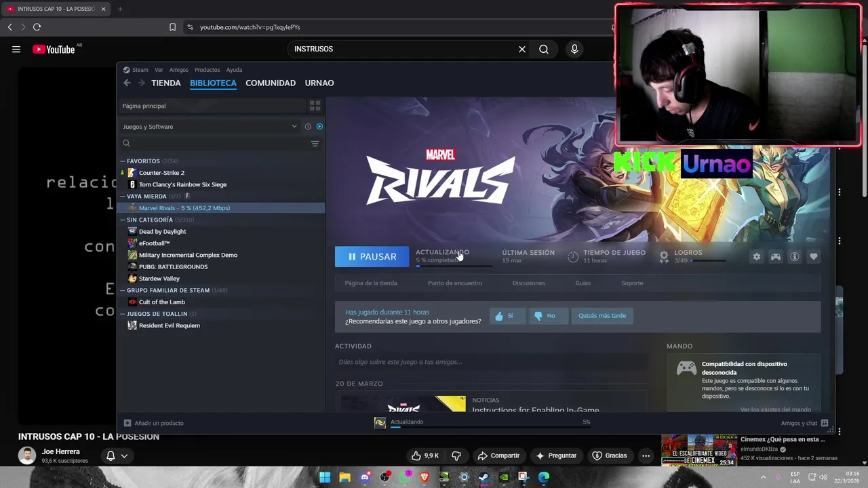Viewport: 868px width, 488px height.
Task: Select Military Incremental Complex Demo
Action: click(188, 255)
